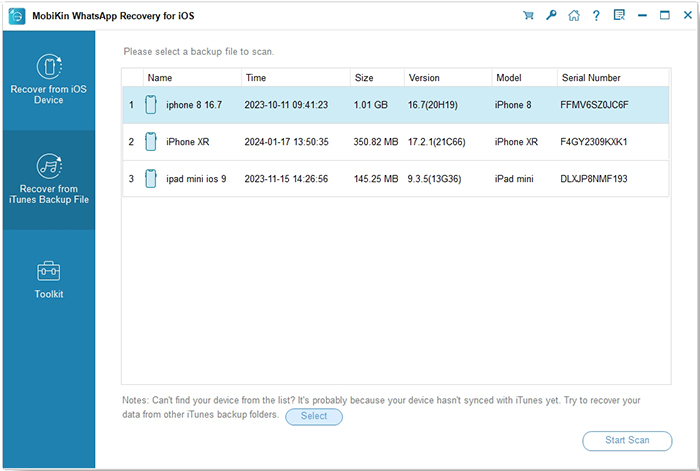
Task: Click time 2023-11-15 14:26:56
Action: (x=286, y=179)
